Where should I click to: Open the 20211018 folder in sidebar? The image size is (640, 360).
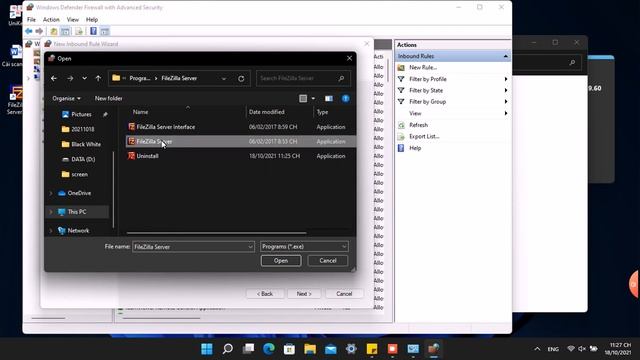tap(82, 129)
